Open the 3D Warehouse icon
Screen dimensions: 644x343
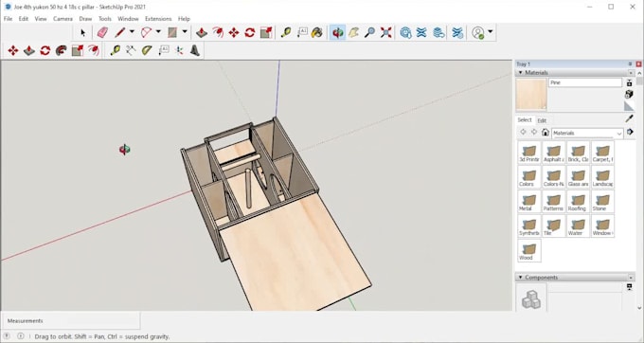405,32
